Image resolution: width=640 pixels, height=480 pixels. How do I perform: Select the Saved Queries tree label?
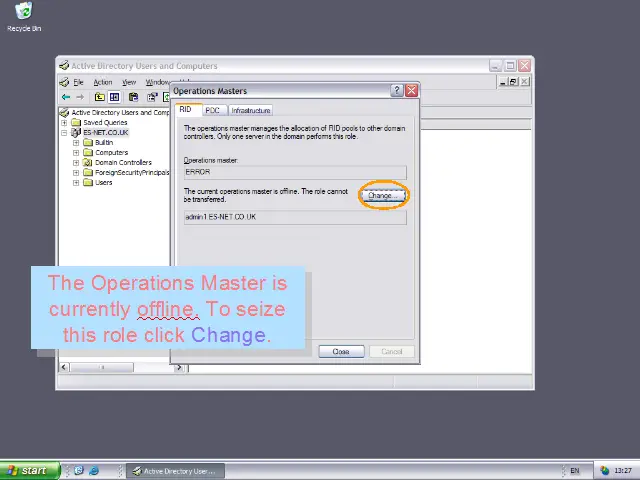pyautogui.click(x=105, y=122)
